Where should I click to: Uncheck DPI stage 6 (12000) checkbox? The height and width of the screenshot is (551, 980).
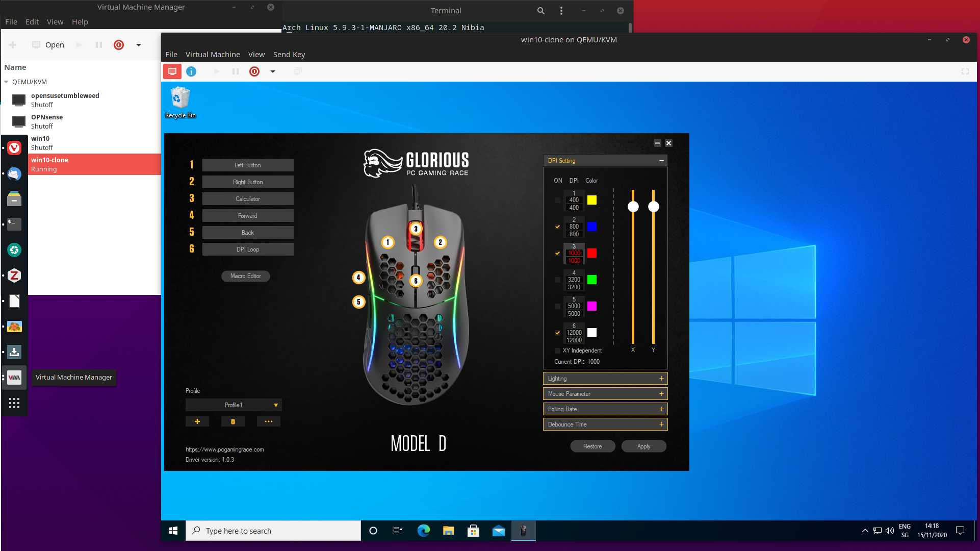click(x=557, y=333)
